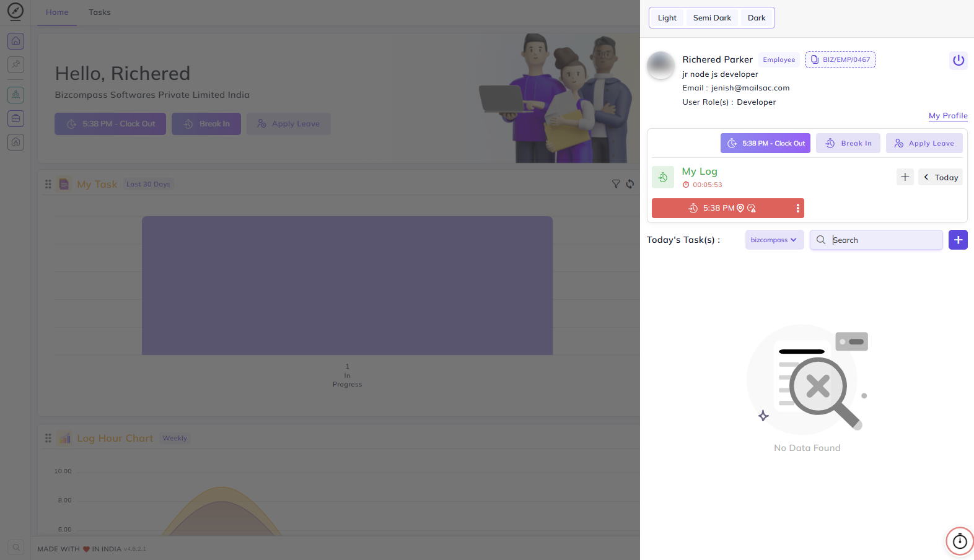Switch to the Tasks tab
Image resolution: width=974 pixels, height=560 pixels.
[100, 12]
